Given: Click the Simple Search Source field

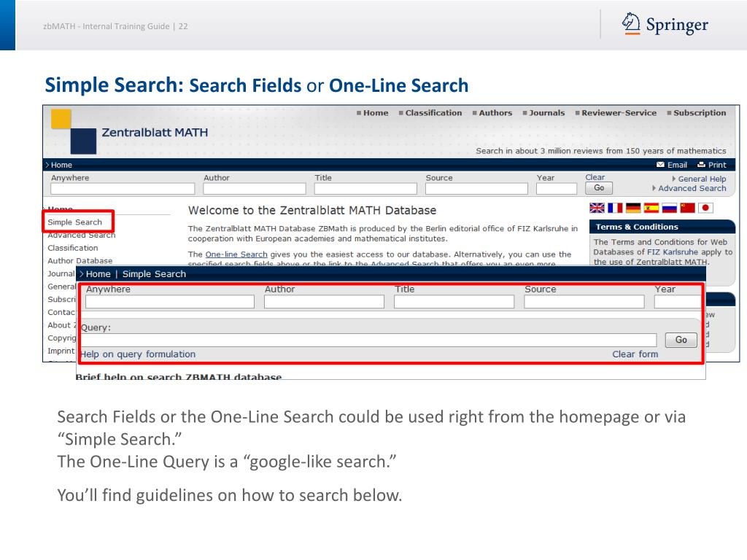Looking at the screenshot, I should point(584,301).
